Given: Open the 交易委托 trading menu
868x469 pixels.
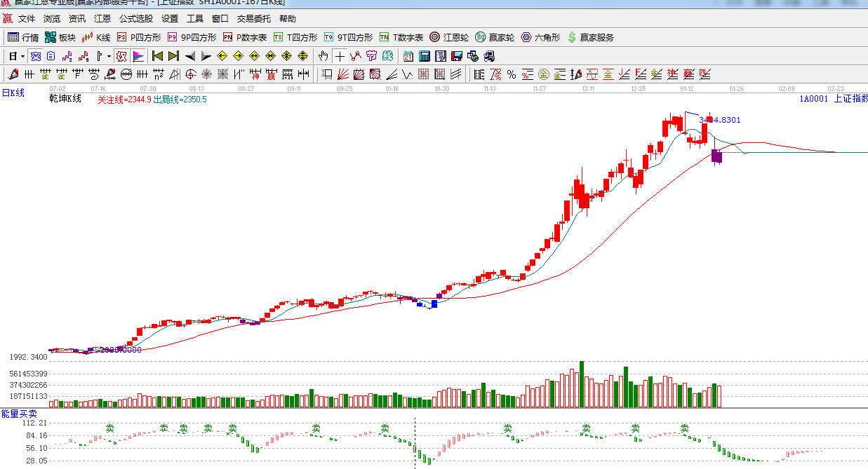Looking at the screenshot, I should pyautogui.click(x=253, y=19).
